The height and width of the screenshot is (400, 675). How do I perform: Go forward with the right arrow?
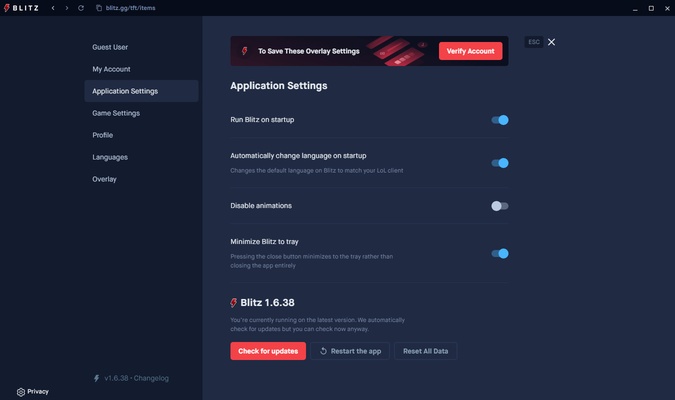67,8
